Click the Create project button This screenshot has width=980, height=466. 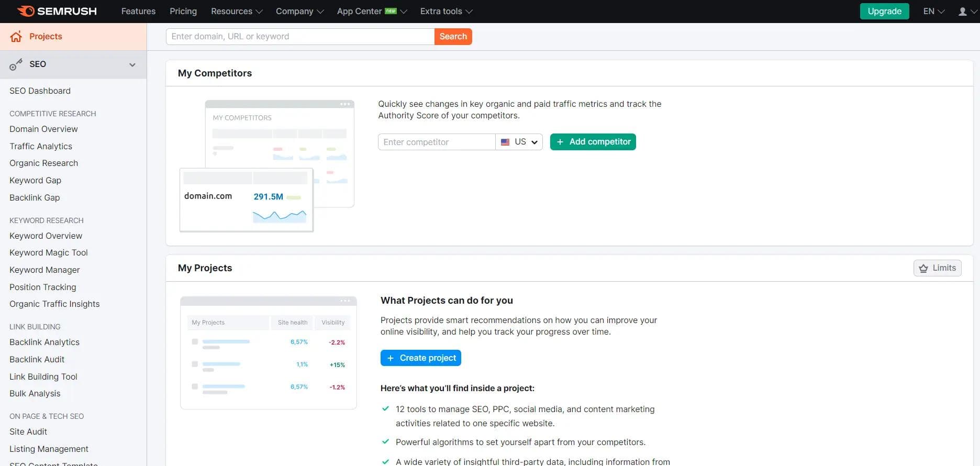tap(421, 358)
